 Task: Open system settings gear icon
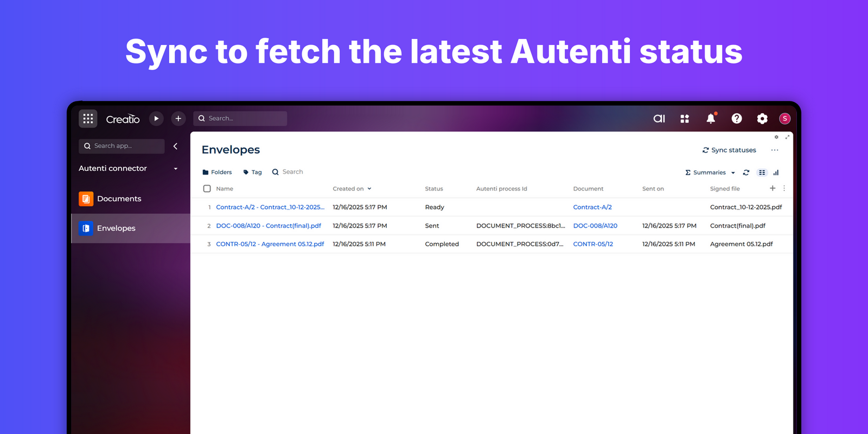762,118
